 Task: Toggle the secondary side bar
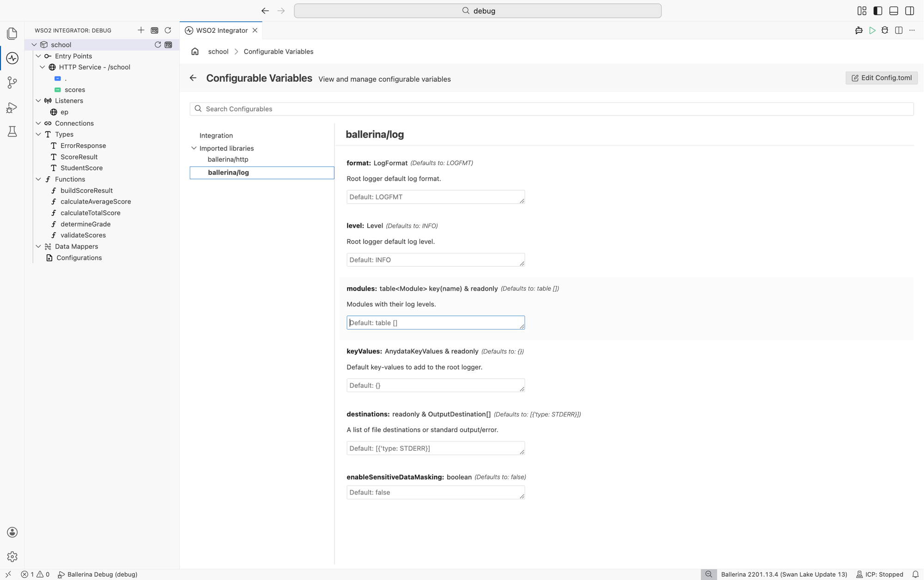click(909, 11)
